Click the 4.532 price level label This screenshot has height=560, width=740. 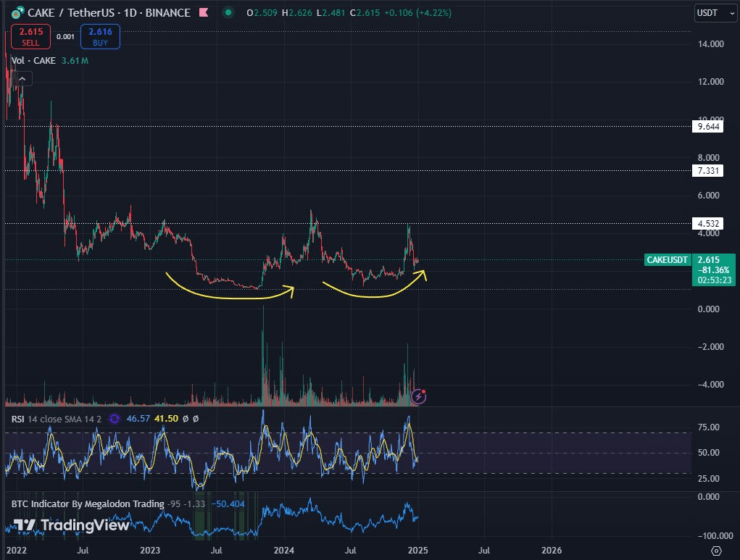[708, 224]
